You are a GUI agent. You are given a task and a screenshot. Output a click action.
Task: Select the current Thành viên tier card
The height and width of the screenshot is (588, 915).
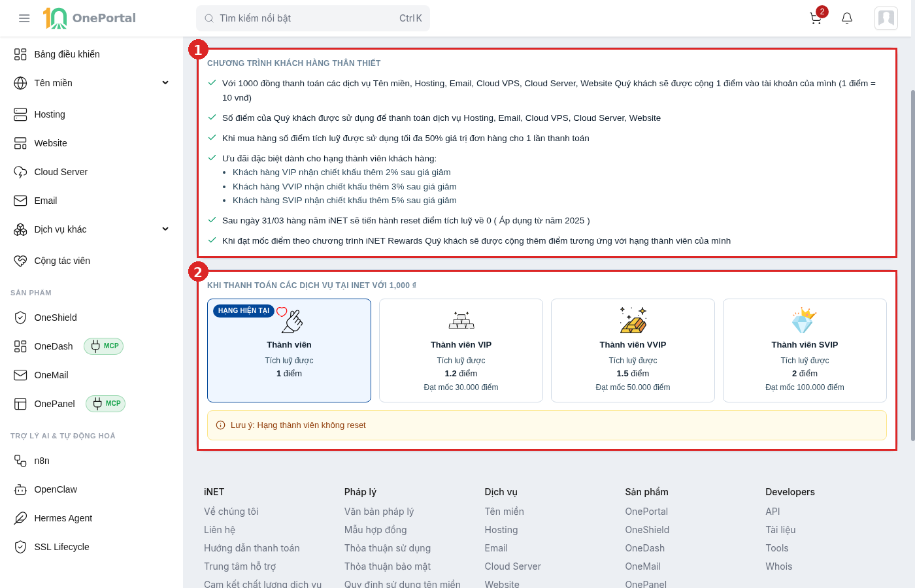(289, 350)
